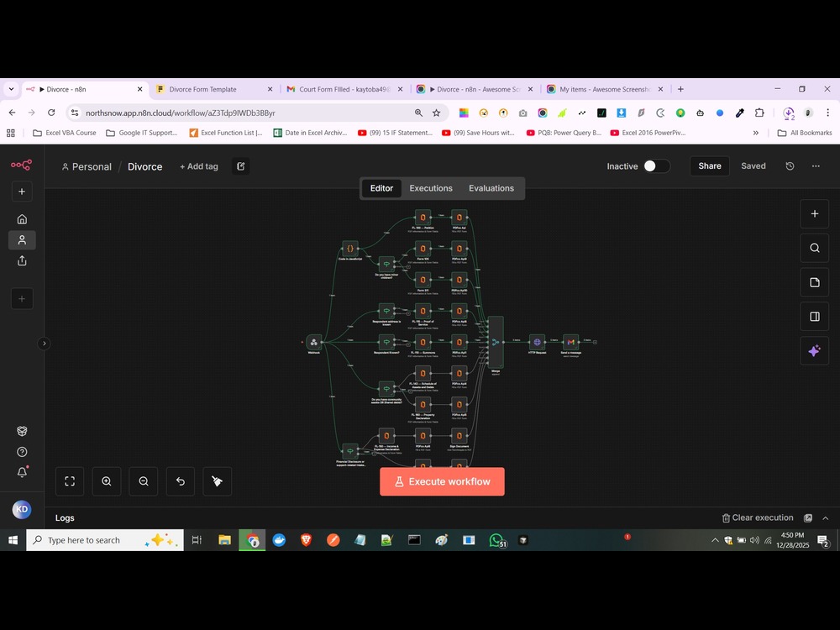
Task: Switch to Court Form Filled Gmail tab
Action: point(345,90)
